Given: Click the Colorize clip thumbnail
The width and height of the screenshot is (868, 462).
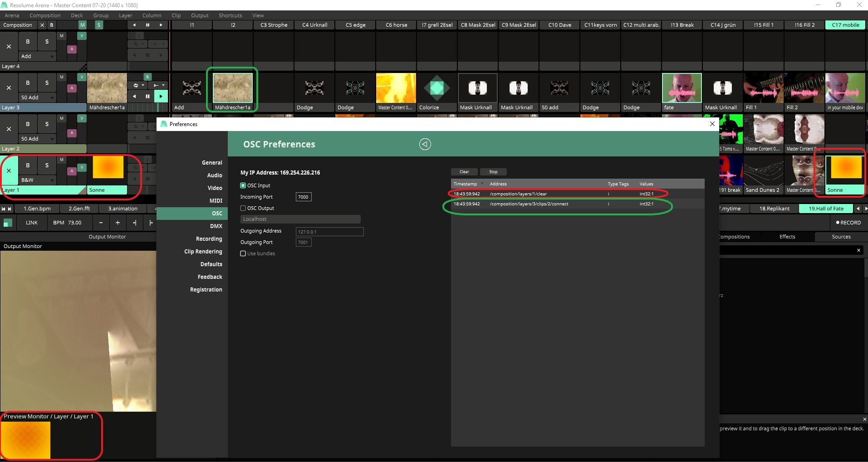Looking at the screenshot, I should (436, 88).
